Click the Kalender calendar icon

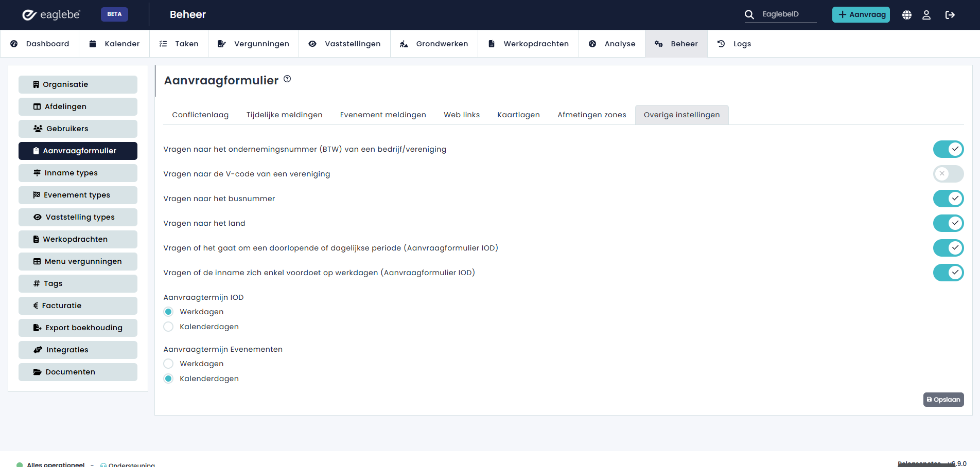[x=93, y=44]
